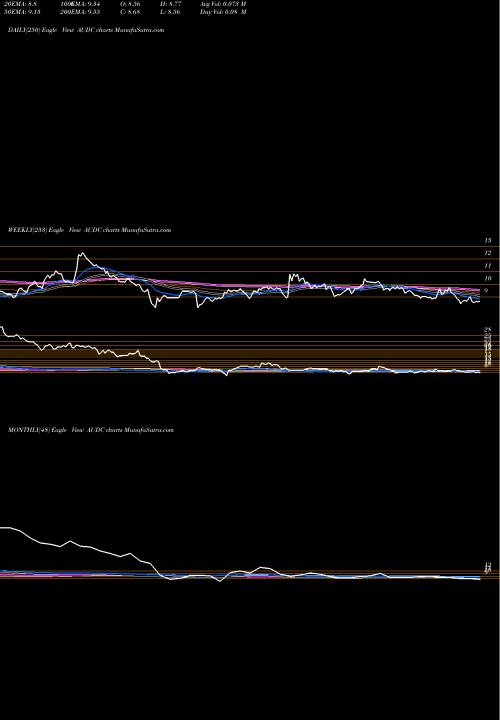Select the high price H: 8.77

point(169,3)
